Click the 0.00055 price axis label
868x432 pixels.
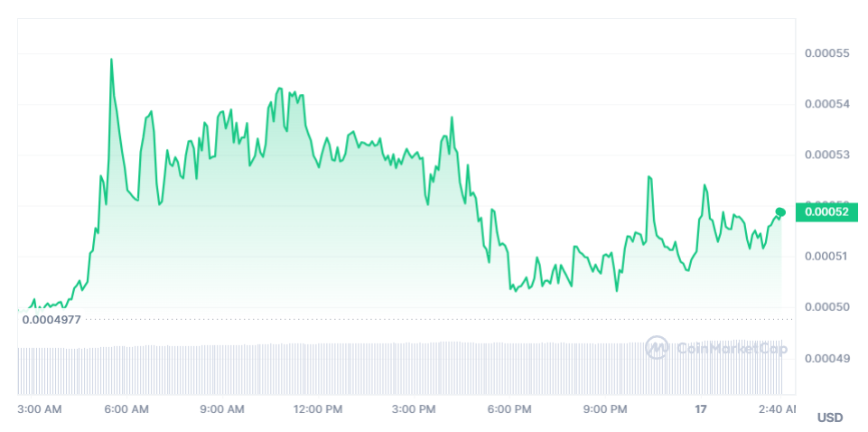point(826,53)
